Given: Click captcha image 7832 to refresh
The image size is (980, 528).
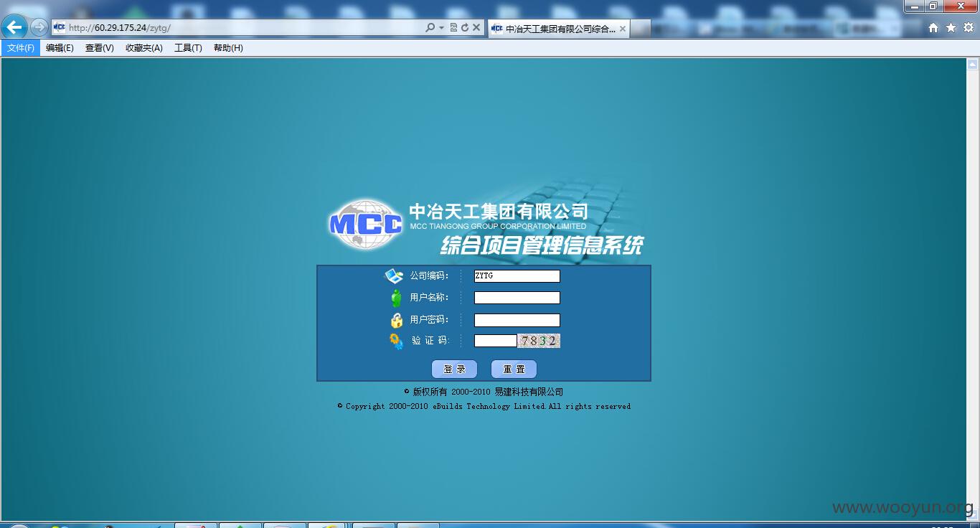Looking at the screenshot, I should 539,341.
